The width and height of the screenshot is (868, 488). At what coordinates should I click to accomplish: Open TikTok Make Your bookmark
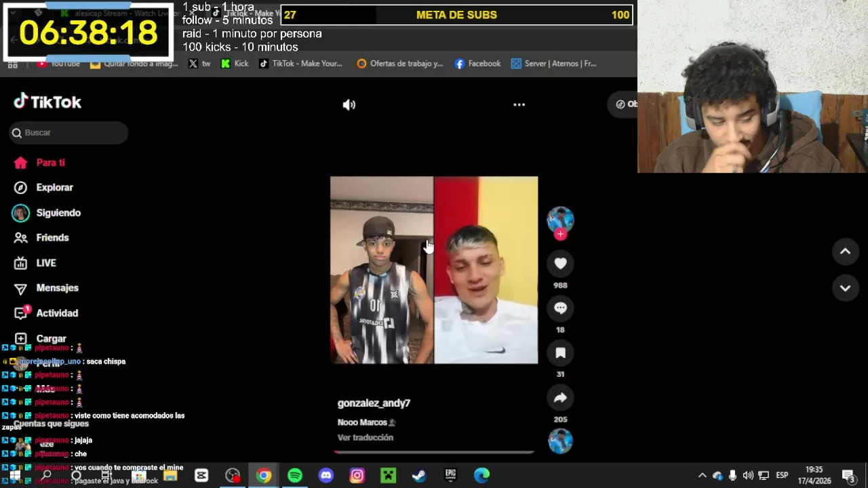point(300,64)
